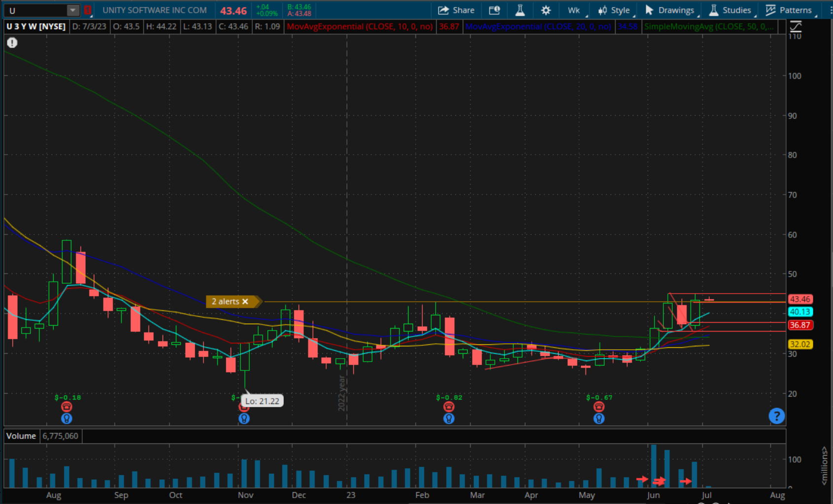Click the more options dots at toolbar end
833x504 pixels.
coord(831,10)
